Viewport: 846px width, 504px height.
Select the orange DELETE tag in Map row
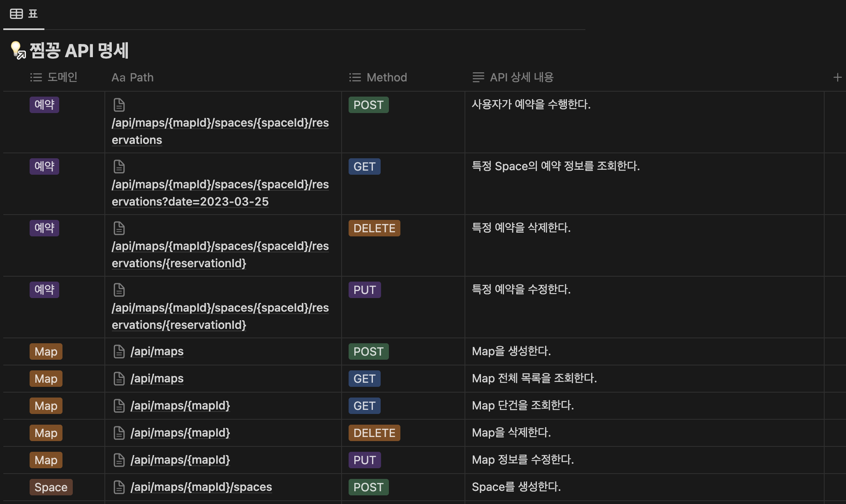374,433
